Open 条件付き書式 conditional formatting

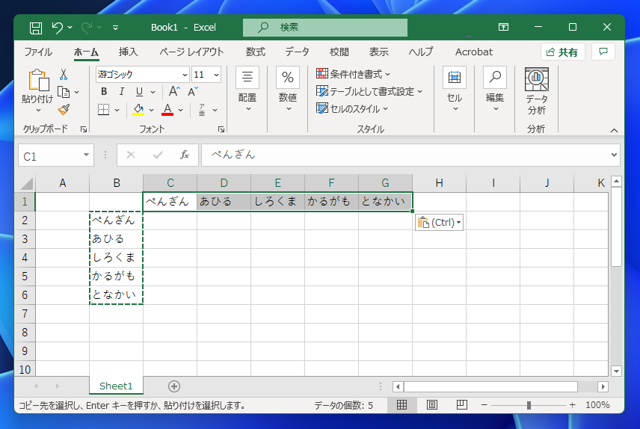353,74
